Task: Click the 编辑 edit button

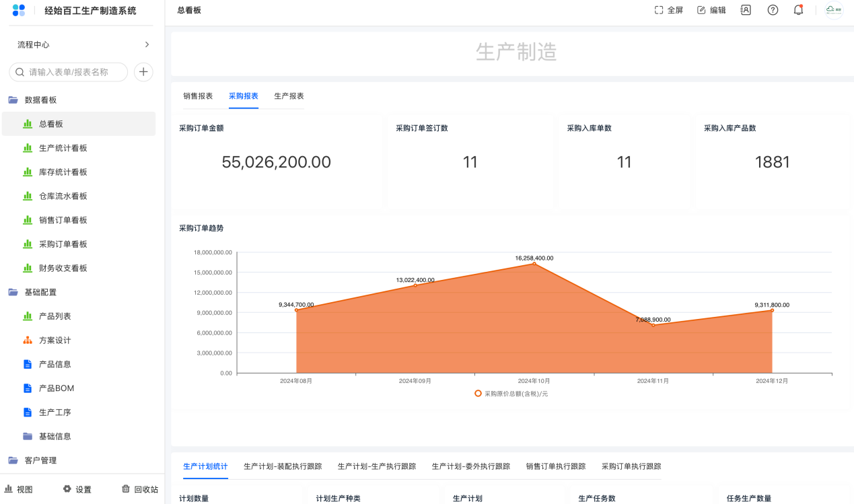Action: tap(711, 10)
